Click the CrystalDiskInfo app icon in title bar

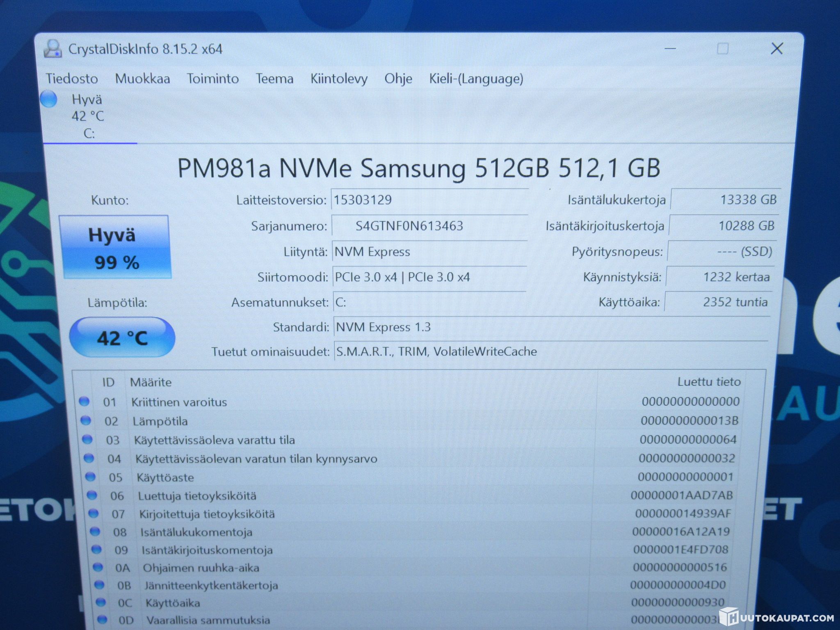[52, 49]
